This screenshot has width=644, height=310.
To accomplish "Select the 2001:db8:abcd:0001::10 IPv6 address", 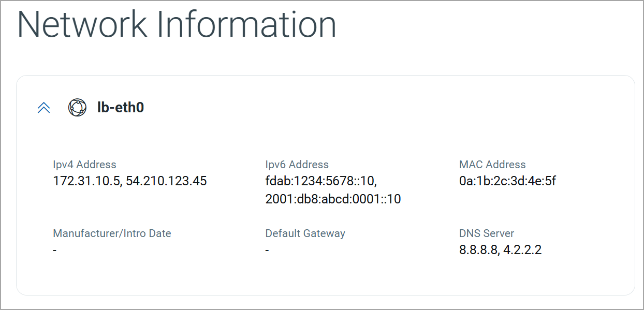I will pyautogui.click(x=333, y=199).
